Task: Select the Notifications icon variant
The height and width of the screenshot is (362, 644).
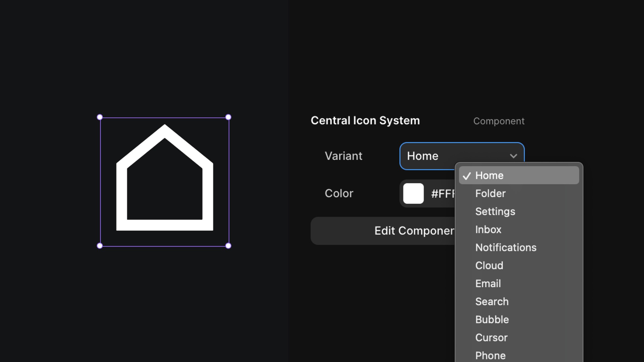Action: click(506, 247)
